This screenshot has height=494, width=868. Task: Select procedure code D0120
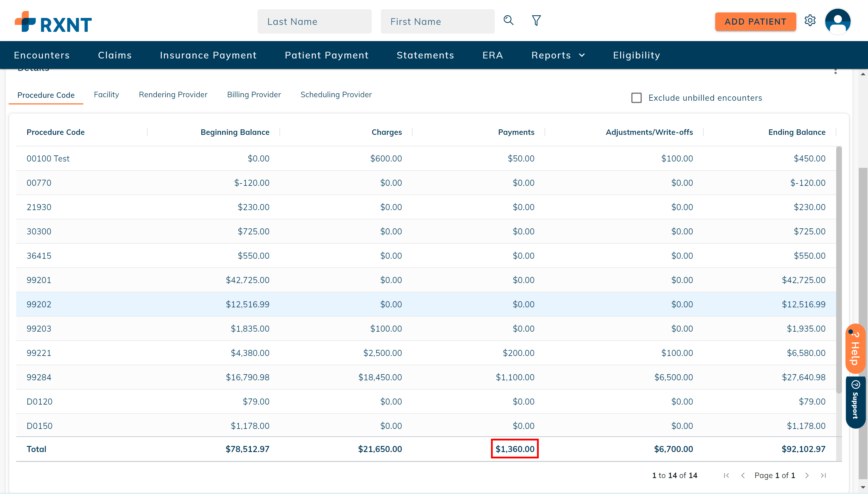click(x=426, y=402)
